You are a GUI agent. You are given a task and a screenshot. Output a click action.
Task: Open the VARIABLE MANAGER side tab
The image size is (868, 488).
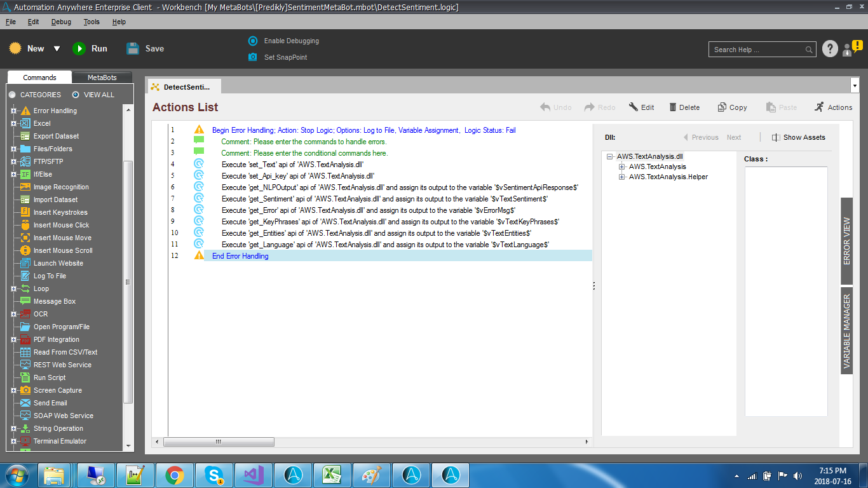pyautogui.click(x=846, y=330)
